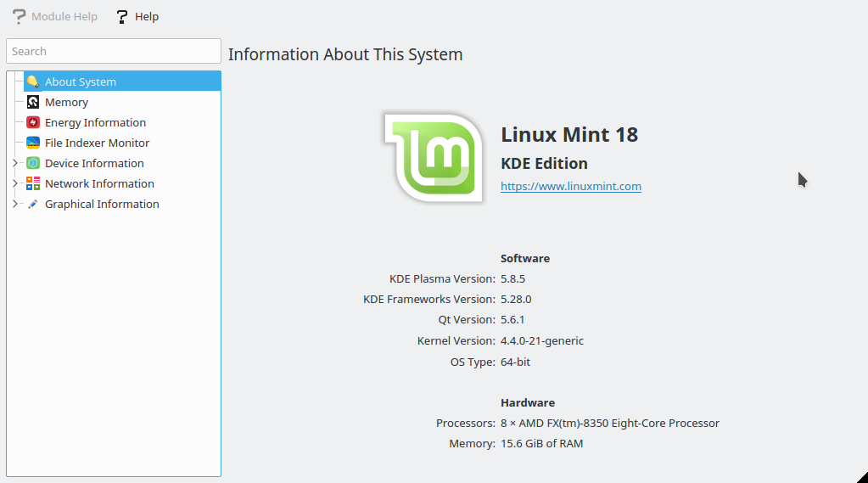Select the Memory entry
Viewport: 868px width, 483px height.
coord(66,102)
